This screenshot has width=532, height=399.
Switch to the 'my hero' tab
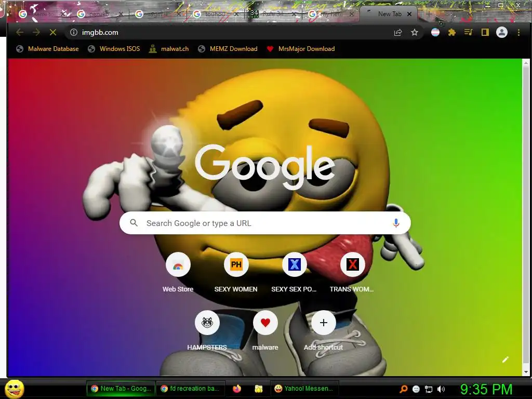click(x=331, y=14)
